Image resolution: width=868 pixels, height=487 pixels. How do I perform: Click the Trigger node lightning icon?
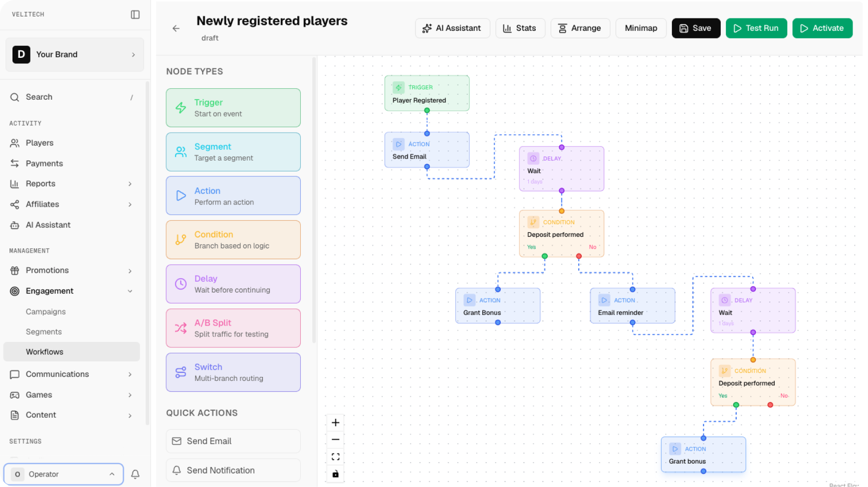(x=181, y=108)
